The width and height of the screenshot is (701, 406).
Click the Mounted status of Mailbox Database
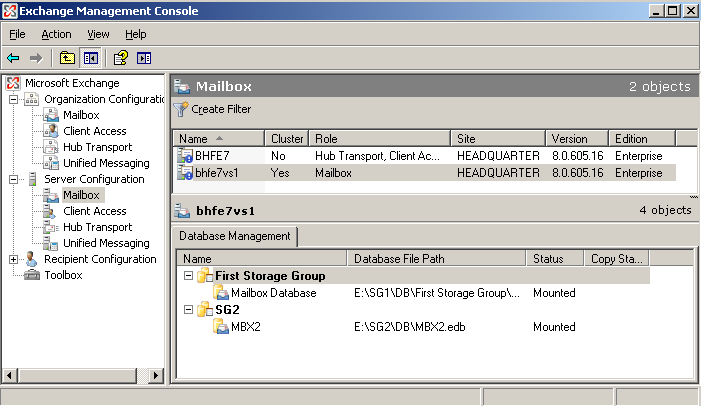(554, 293)
